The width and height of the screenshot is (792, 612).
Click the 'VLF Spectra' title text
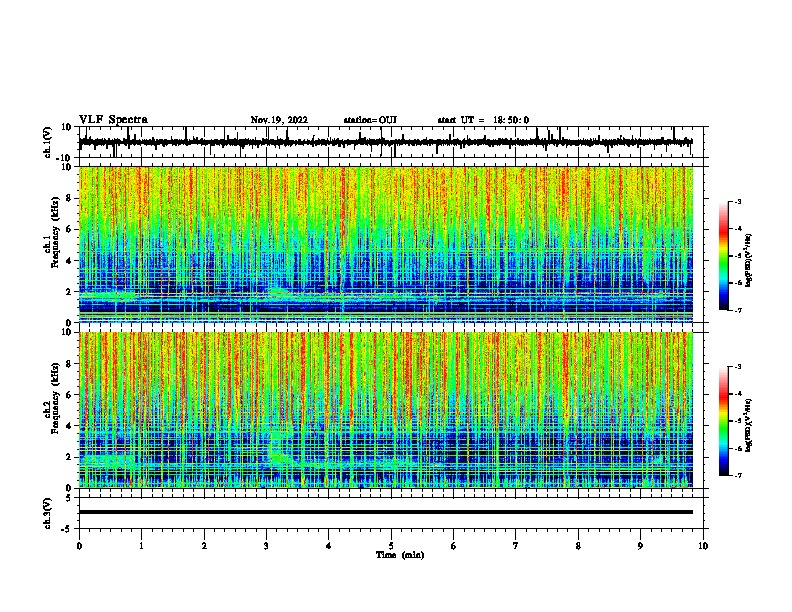click(x=113, y=120)
